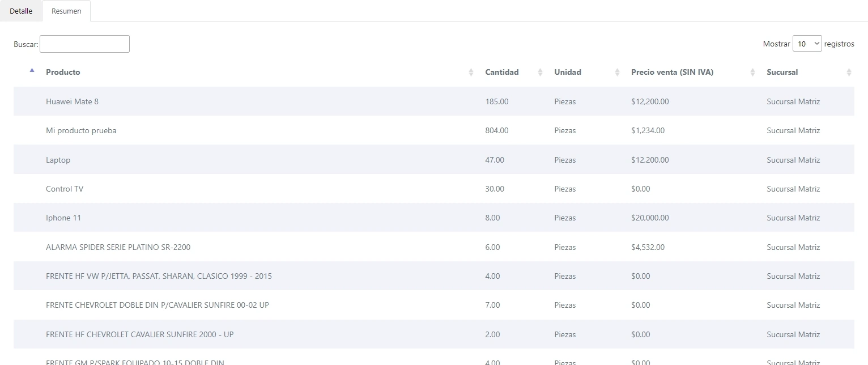
Task: Select the FRENTE HF VW P/JETTA row
Action: 159,277
